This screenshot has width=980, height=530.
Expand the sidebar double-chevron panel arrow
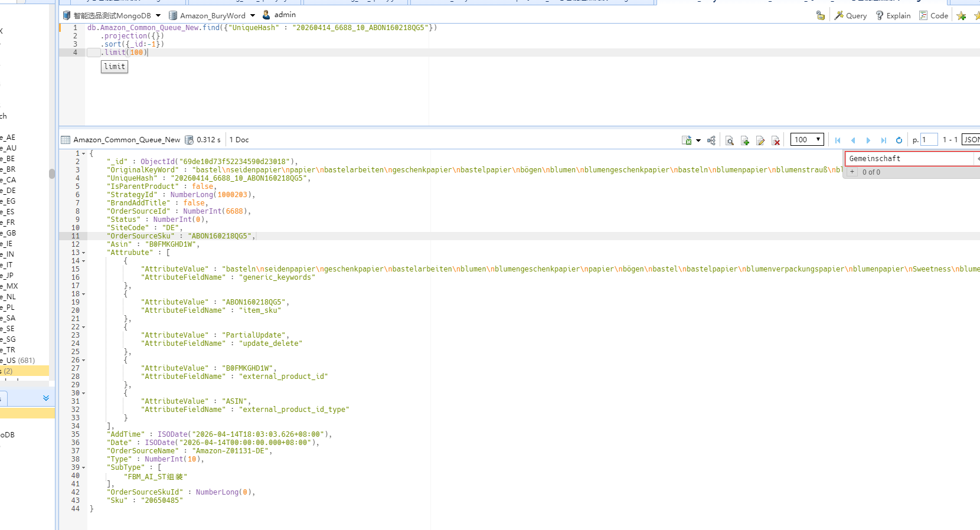pyautogui.click(x=46, y=398)
